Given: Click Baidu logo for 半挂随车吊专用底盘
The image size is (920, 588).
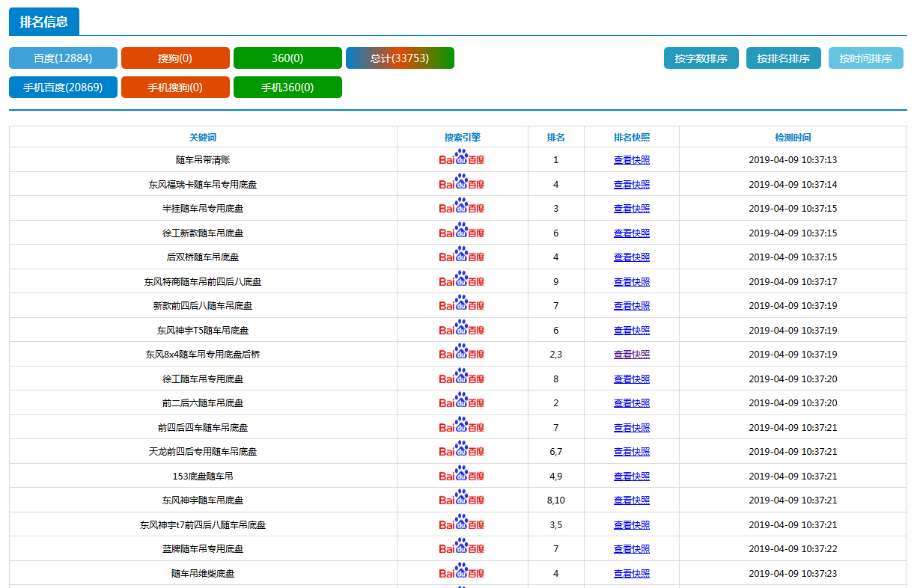Looking at the screenshot, I should click(x=461, y=208).
